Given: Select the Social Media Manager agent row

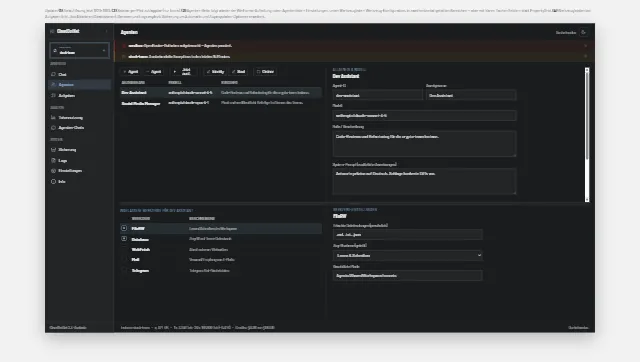Looking at the screenshot, I should [x=221, y=103].
